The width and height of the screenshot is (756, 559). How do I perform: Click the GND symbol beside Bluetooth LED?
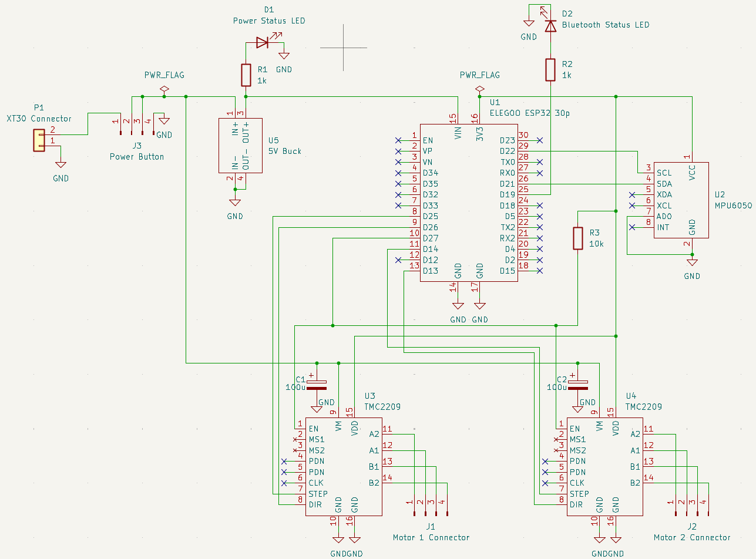[x=529, y=23]
